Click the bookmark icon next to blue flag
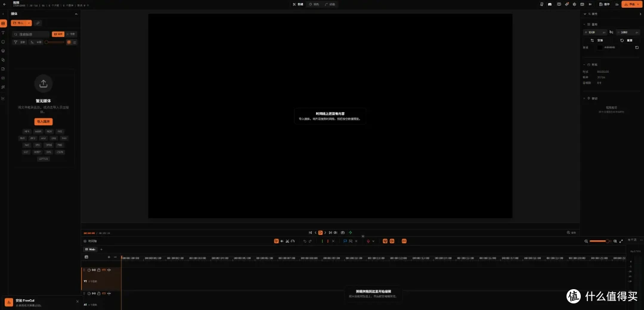The image size is (644, 310). tap(351, 241)
